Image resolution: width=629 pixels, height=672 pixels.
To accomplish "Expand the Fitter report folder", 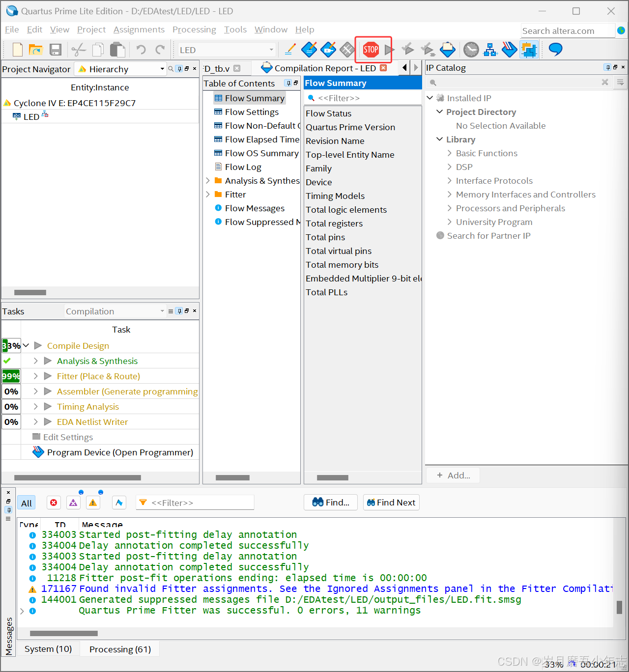I will [208, 195].
